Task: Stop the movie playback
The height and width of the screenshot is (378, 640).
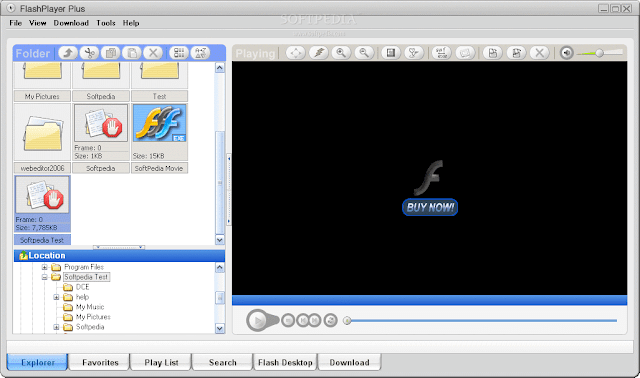Action: tap(288, 320)
